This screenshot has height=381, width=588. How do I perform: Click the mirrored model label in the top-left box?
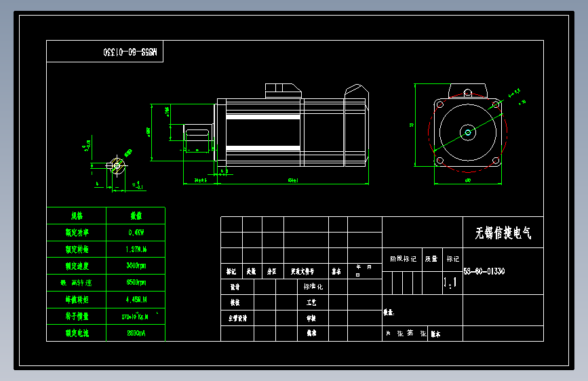[x=130, y=52]
